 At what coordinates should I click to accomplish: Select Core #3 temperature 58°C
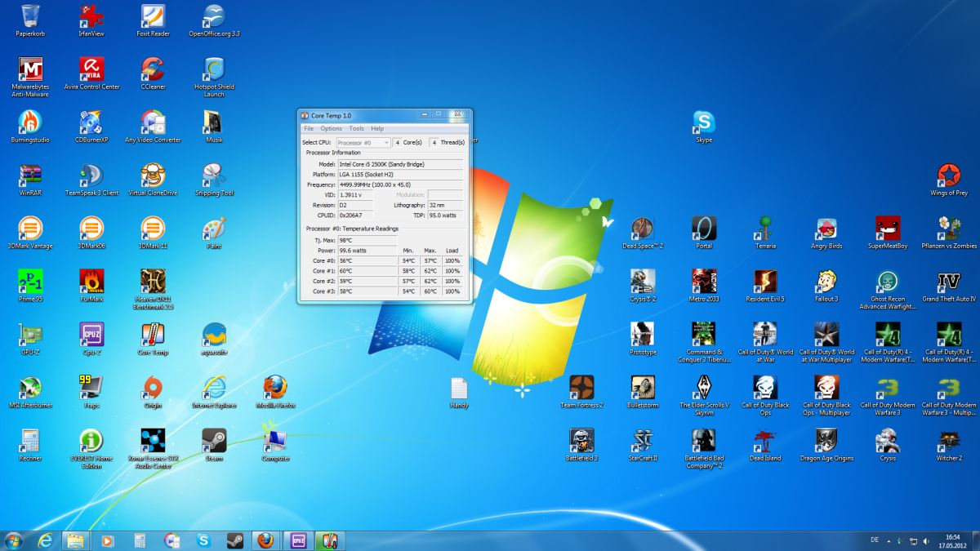click(x=367, y=291)
